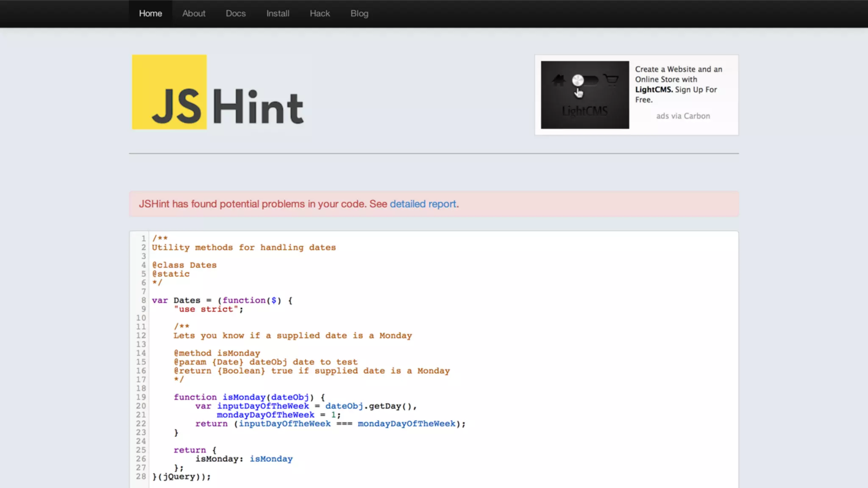Screen dimensions: 868x488
Task: Click the house icon in ad image
Action: pos(559,80)
